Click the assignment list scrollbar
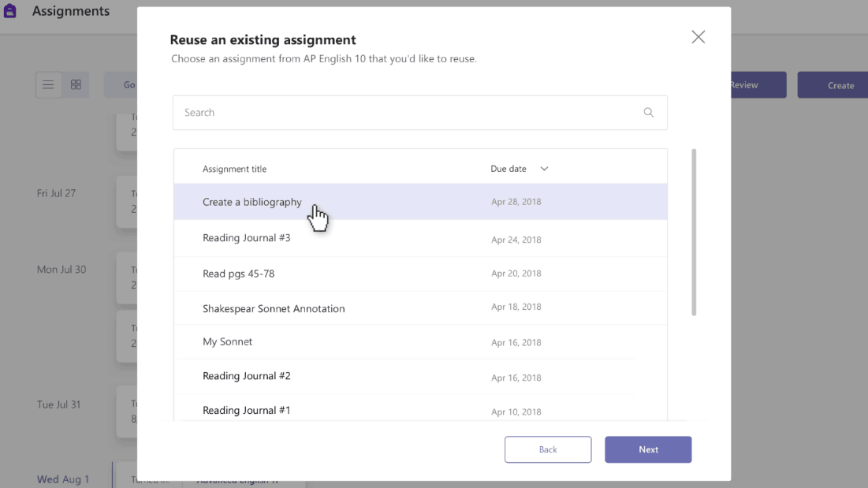The height and width of the screenshot is (488, 868). pos(694,233)
